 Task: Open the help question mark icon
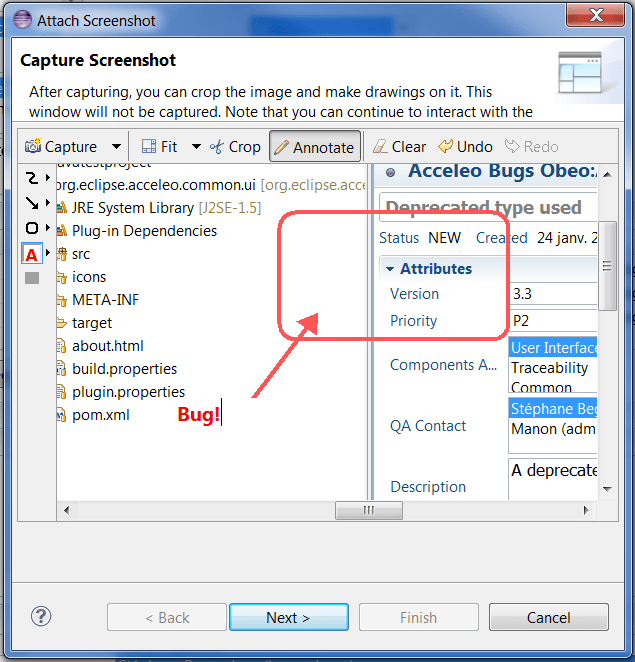41,617
